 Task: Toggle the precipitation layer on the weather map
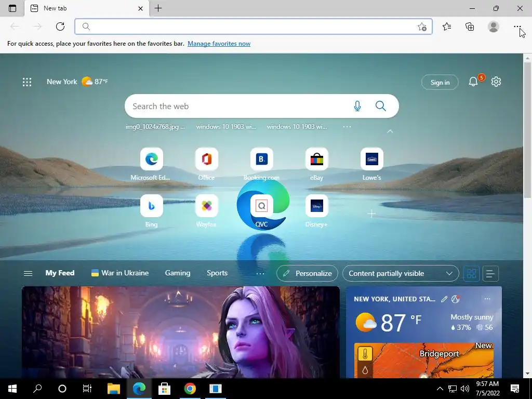[x=365, y=370]
